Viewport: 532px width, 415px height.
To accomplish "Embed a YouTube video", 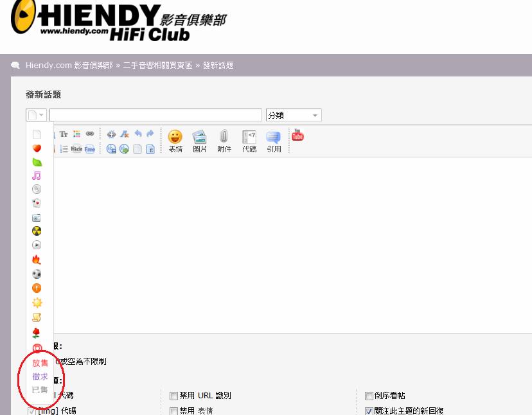I will [x=297, y=135].
